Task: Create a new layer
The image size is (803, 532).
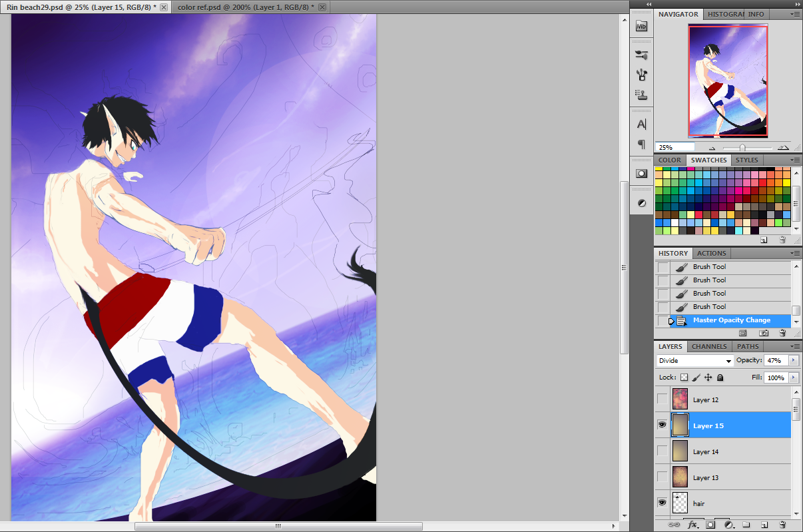Action: coord(764,525)
